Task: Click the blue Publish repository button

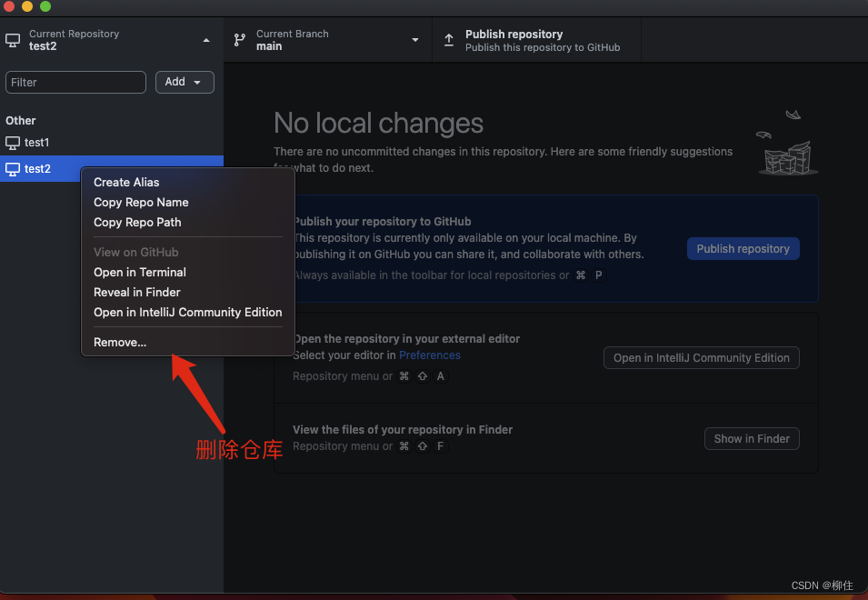Action: (x=743, y=248)
